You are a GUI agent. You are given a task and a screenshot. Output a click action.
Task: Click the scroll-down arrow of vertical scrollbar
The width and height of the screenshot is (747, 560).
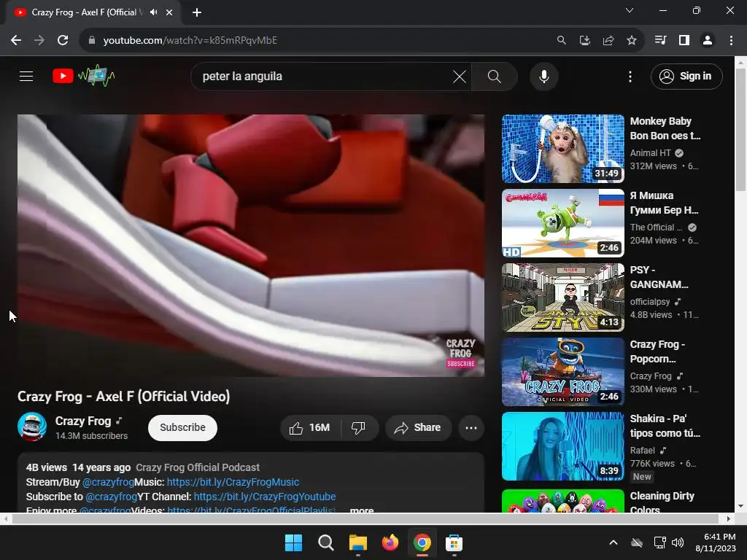(x=740, y=506)
